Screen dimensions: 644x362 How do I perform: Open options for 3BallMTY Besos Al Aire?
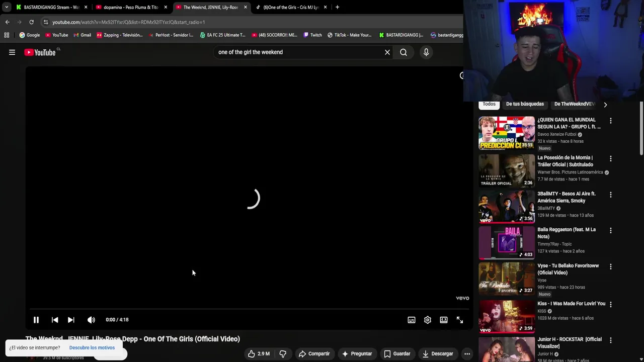611,195
